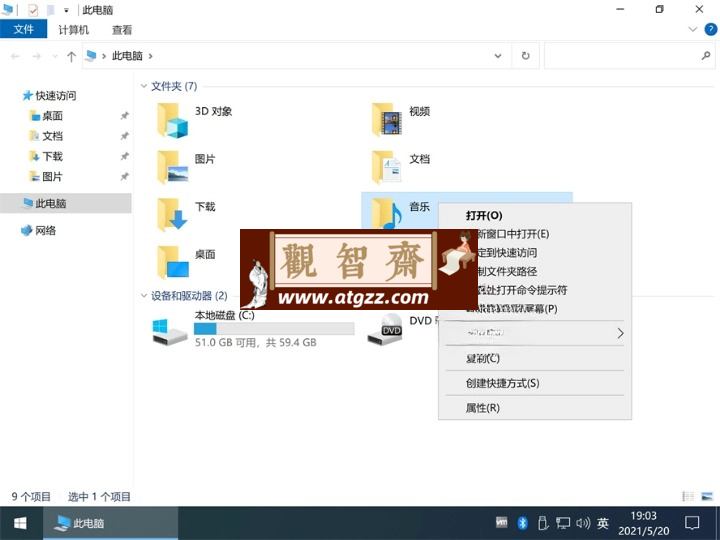Toggle the 英 input method indicator
The image size is (720, 540).
point(603,523)
